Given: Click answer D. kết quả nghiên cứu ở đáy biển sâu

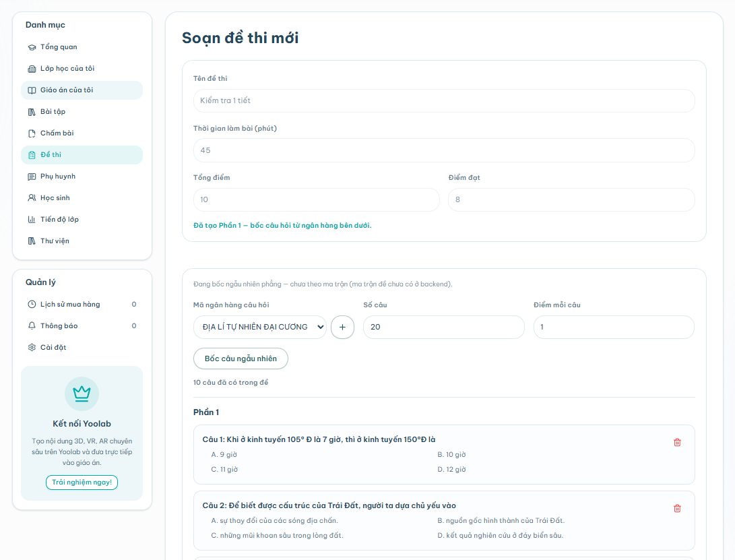Looking at the screenshot, I should pos(500,536).
